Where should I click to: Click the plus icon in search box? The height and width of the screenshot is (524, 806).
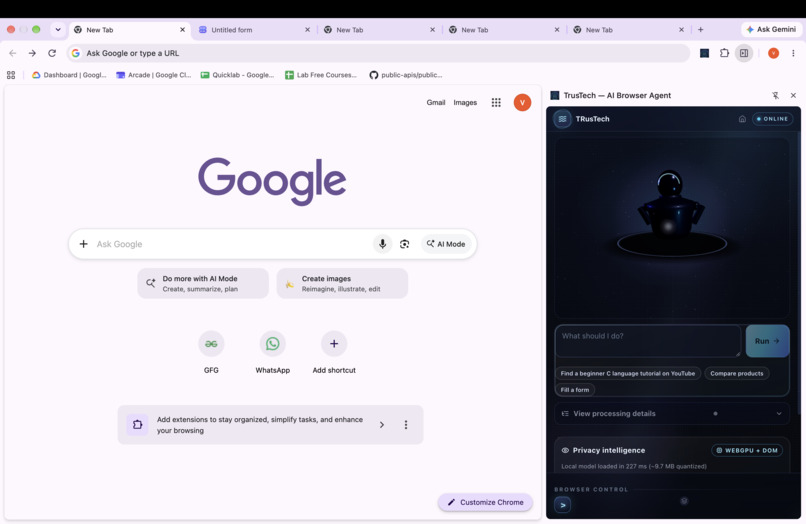tap(83, 244)
